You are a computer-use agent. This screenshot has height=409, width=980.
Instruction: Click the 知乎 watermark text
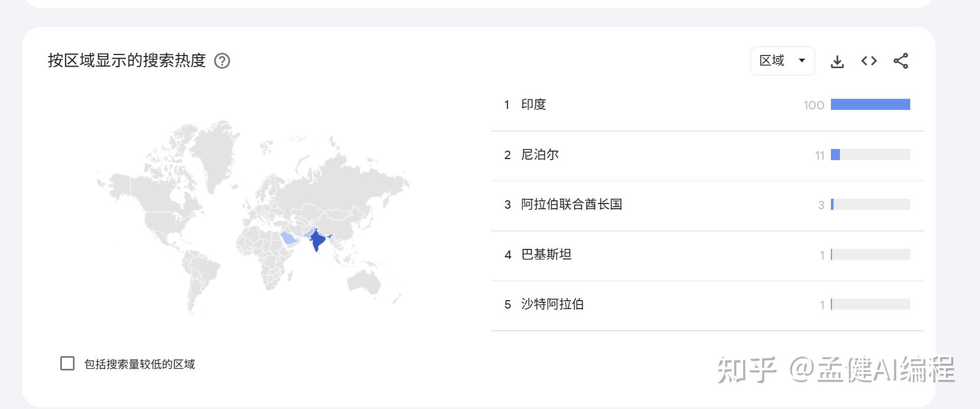click(746, 370)
